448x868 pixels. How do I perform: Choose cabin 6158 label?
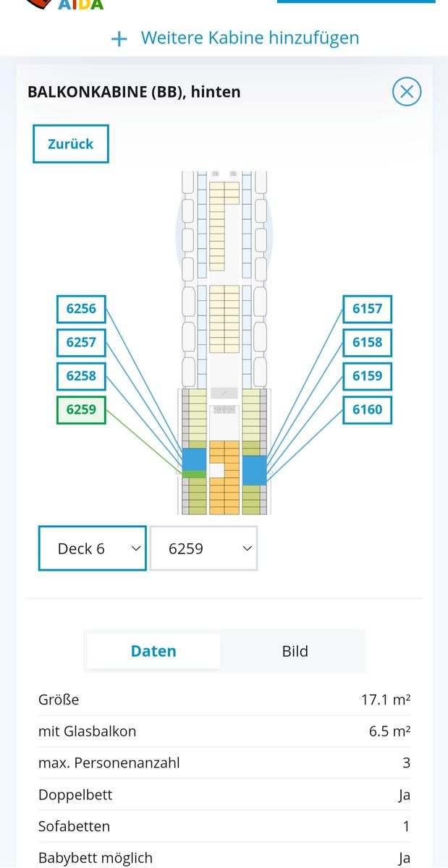[x=367, y=342]
